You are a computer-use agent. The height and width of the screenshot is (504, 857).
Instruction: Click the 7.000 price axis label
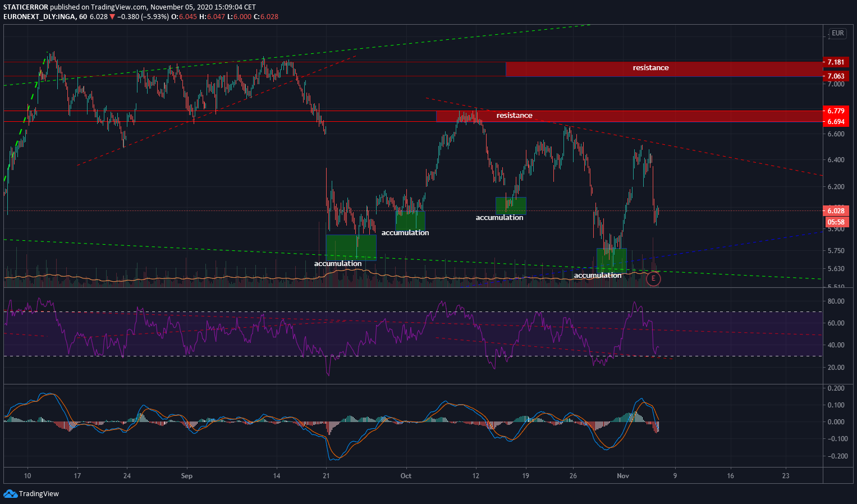(x=836, y=84)
